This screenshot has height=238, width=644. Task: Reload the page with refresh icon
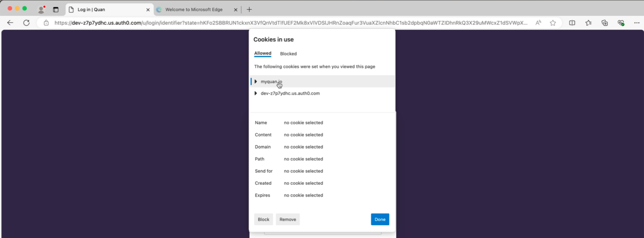point(26,23)
